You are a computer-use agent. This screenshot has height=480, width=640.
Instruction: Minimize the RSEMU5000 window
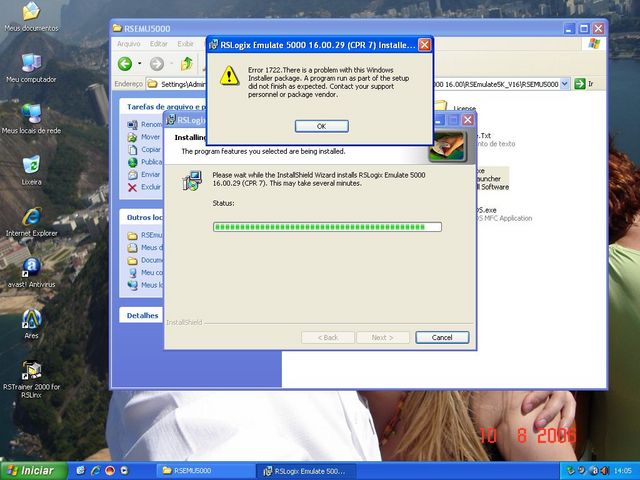pos(570,29)
